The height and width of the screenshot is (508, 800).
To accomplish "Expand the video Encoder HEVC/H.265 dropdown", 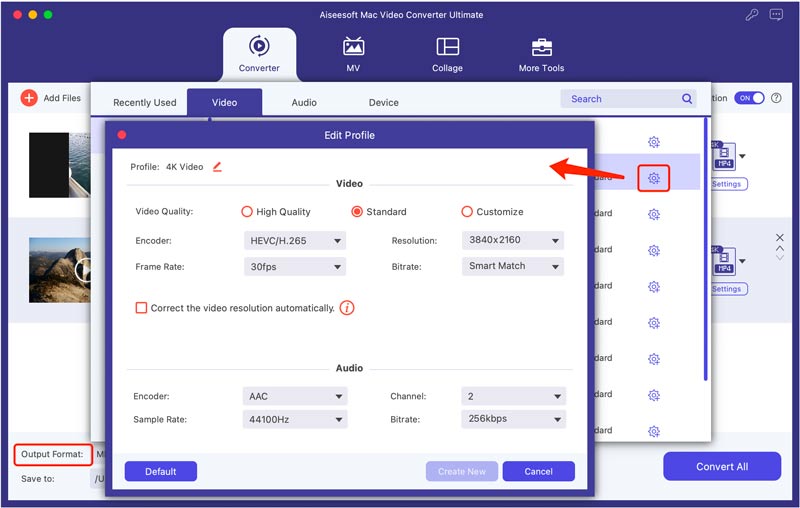I will pos(294,241).
